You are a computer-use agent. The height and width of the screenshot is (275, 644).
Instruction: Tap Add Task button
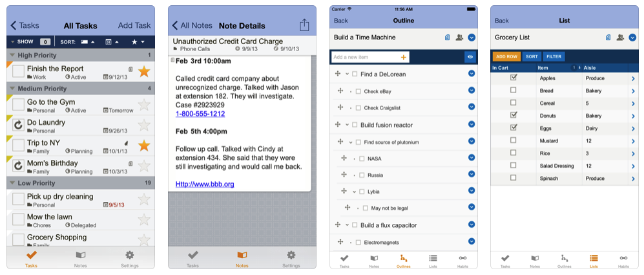(x=134, y=25)
